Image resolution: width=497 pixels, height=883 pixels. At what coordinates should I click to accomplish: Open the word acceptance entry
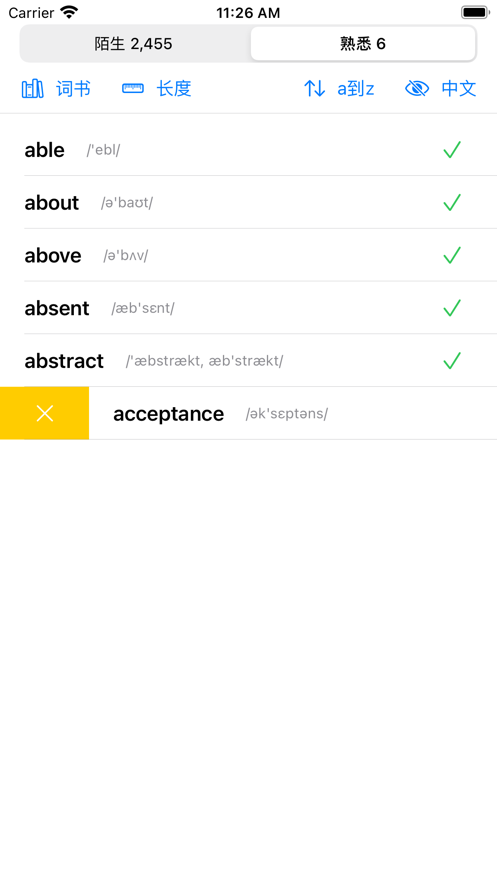point(293,413)
